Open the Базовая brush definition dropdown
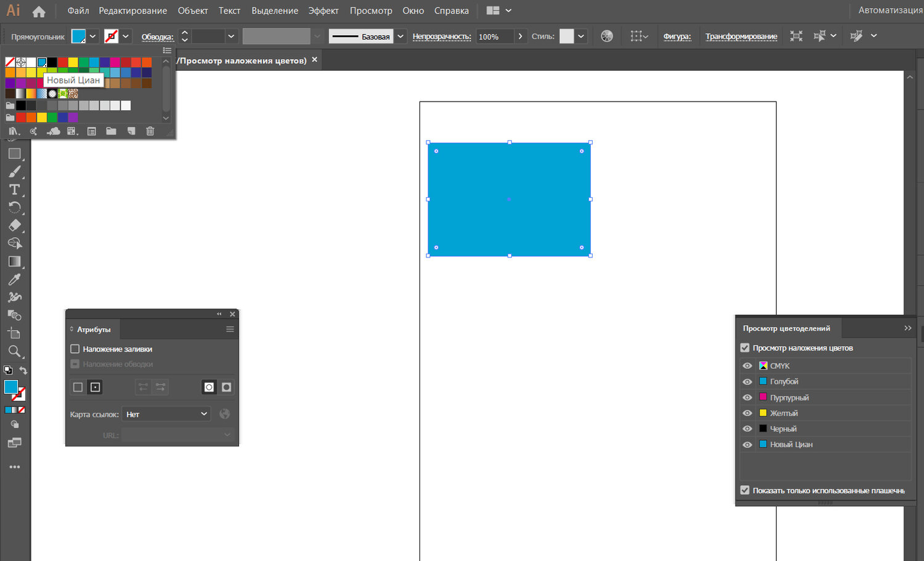The image size is (924, 561). coord(400,36)
